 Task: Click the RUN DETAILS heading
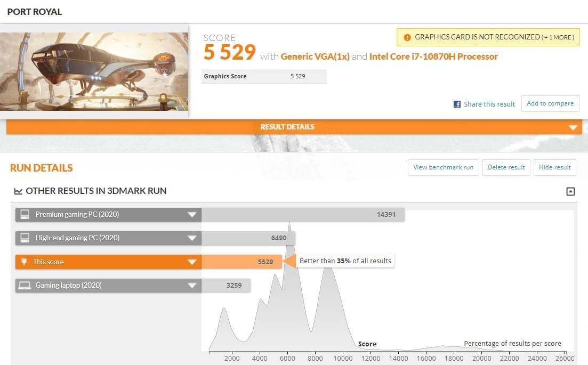pyautogui.click(x=41, y=168)
